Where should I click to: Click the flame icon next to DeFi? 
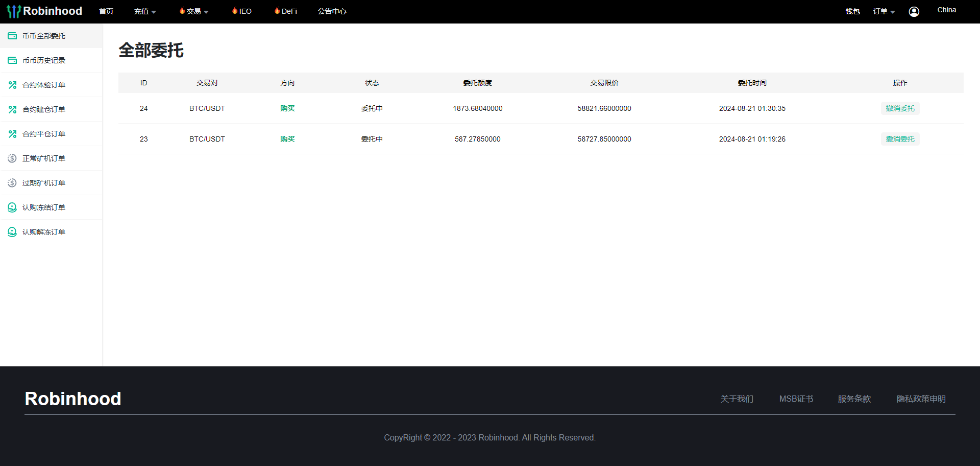coord(277,11)
